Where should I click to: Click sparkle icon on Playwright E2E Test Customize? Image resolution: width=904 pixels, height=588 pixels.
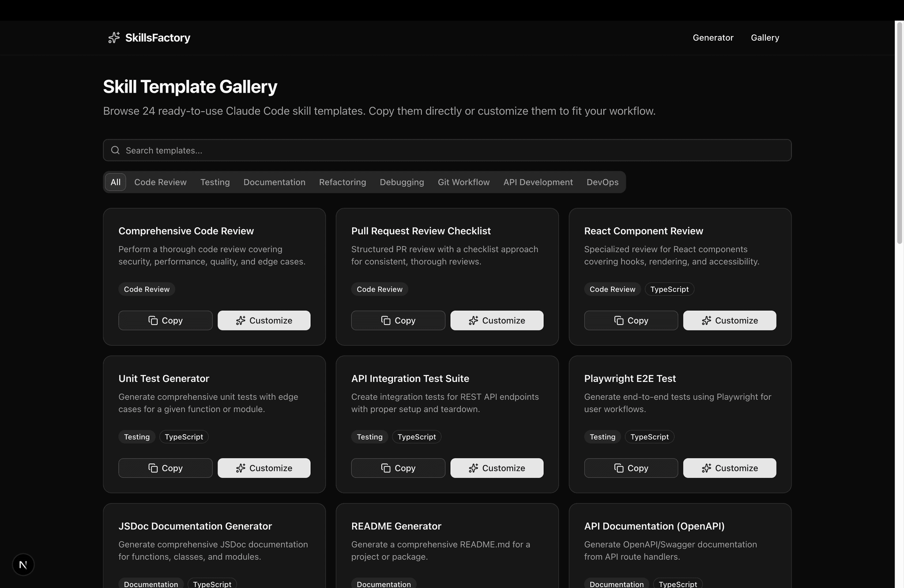[706, 468]
